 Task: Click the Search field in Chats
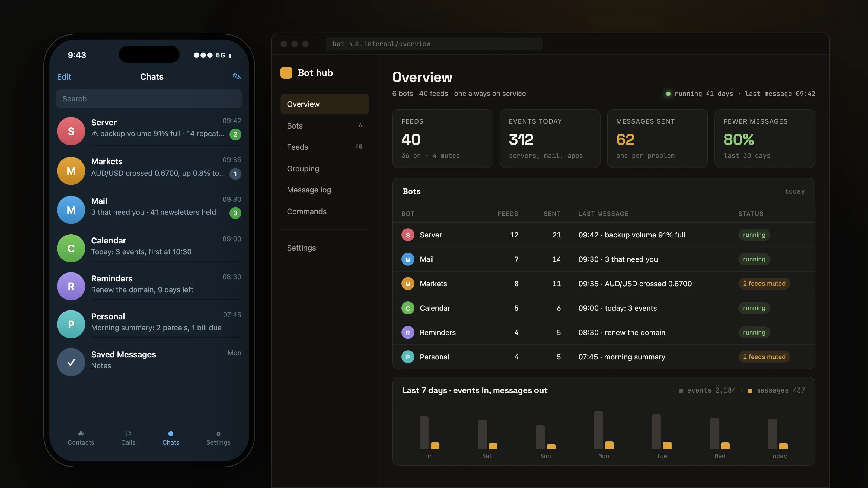pyautogui.click(x=149, y=99)
